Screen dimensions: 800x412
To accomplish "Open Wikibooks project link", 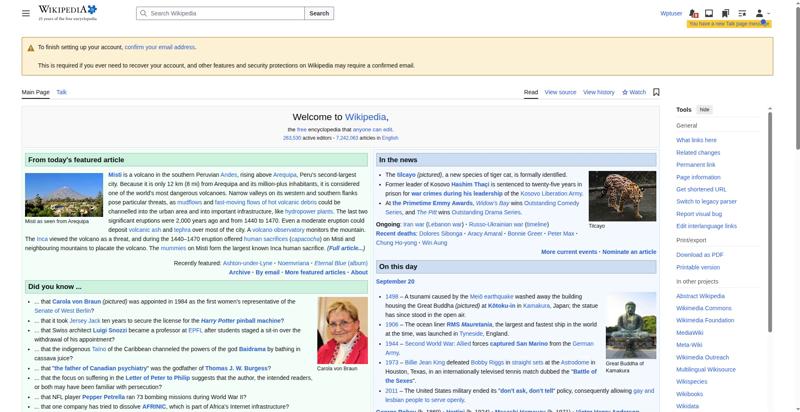I will tap(689, 394).
